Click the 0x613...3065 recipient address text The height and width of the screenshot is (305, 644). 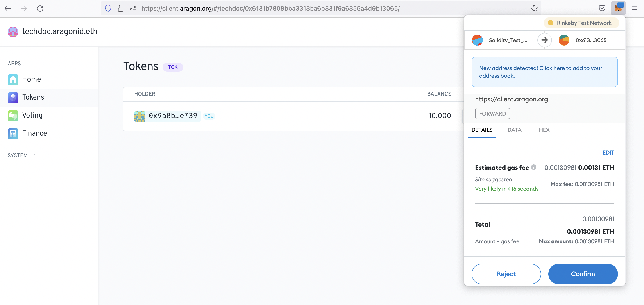click(x=591, y=40)
